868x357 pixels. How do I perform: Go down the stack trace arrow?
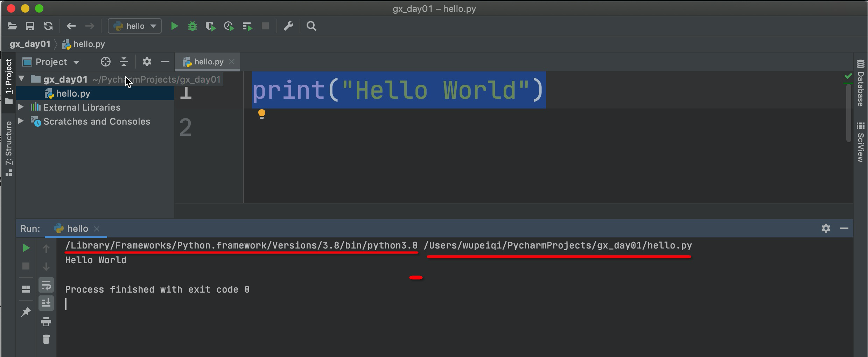[x=46, y=266]
